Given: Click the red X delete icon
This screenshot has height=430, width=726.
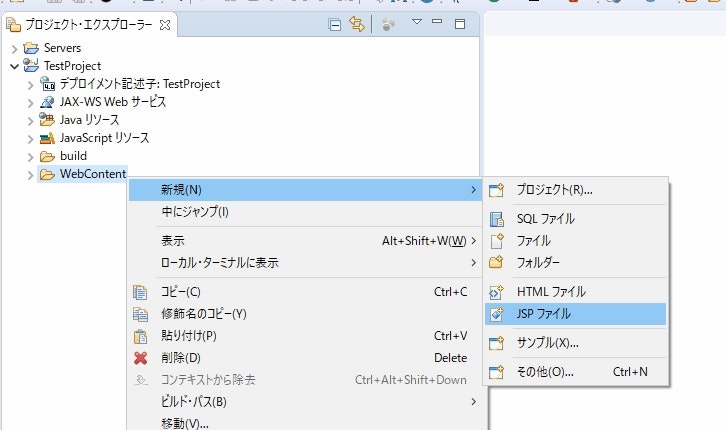Looking at the screenshot, I should pos(140,358).
